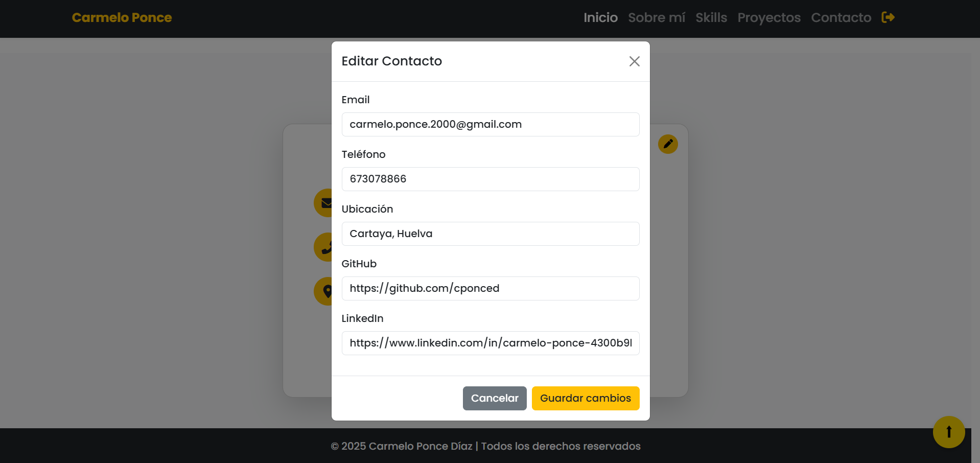Open the Inicio menu item
The width and height of the screenshot is (980, 463).
(600, 17)
